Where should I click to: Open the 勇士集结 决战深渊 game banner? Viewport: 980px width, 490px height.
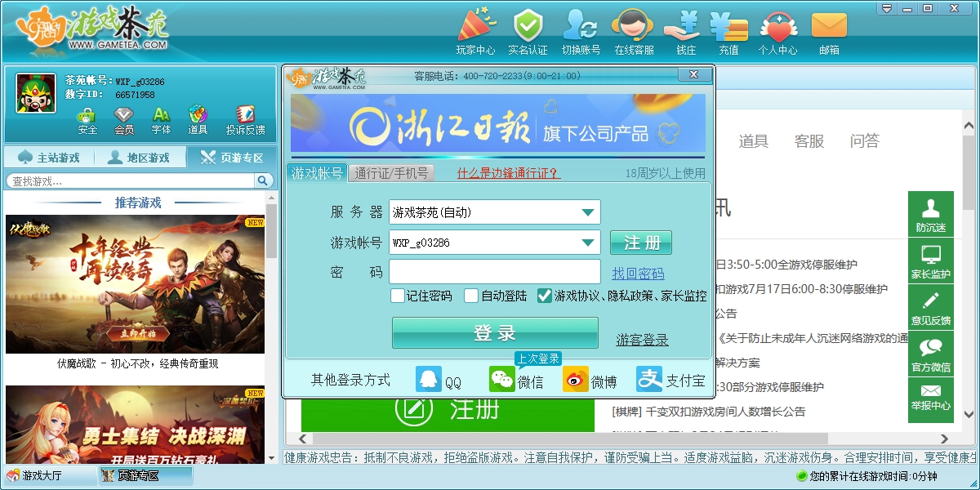click(x=136, y=425)
